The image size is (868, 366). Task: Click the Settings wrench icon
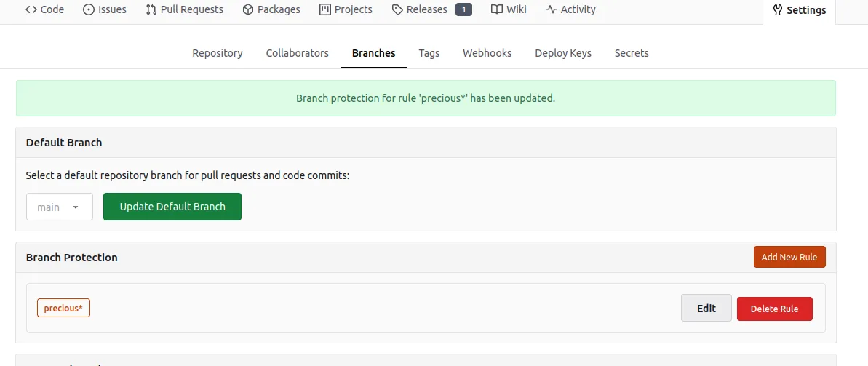(778, 10)
